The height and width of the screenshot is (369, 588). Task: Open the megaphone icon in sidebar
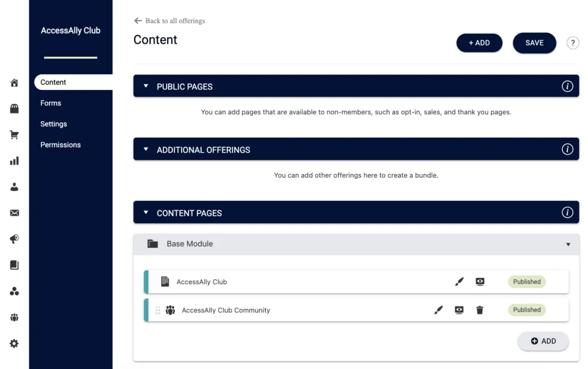(14, 239)
